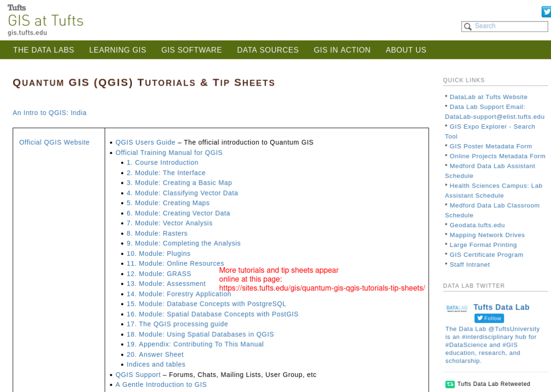Open the DATA SOURCES menu
This screenshot has width=551, height=392.
[x=267, y=49]
